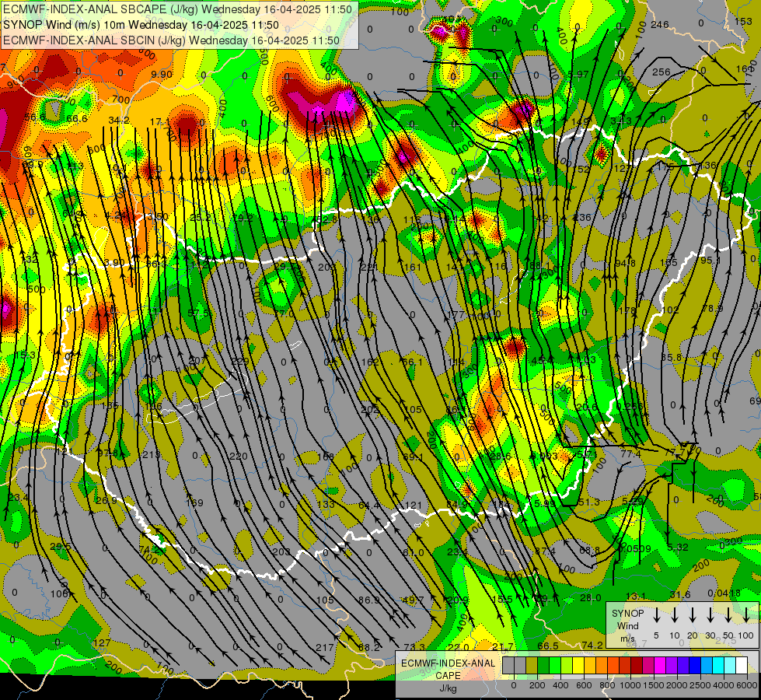761x700 pixels.
Task: Click the SBCIN title line at top
Action: point(171,40)
